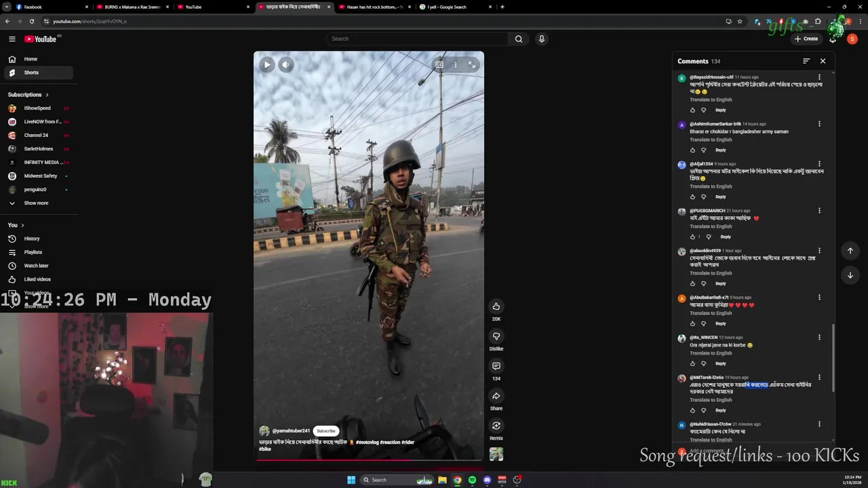868x488 pixels.
Task: Close the Comments panel
Action: click(823, 61)
